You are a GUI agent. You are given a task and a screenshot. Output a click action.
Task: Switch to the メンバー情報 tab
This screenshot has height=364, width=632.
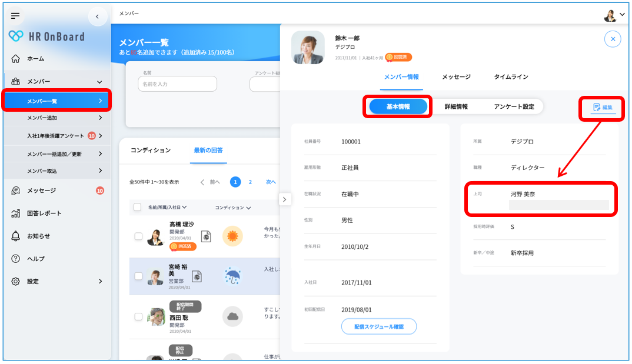pos(401,77)
